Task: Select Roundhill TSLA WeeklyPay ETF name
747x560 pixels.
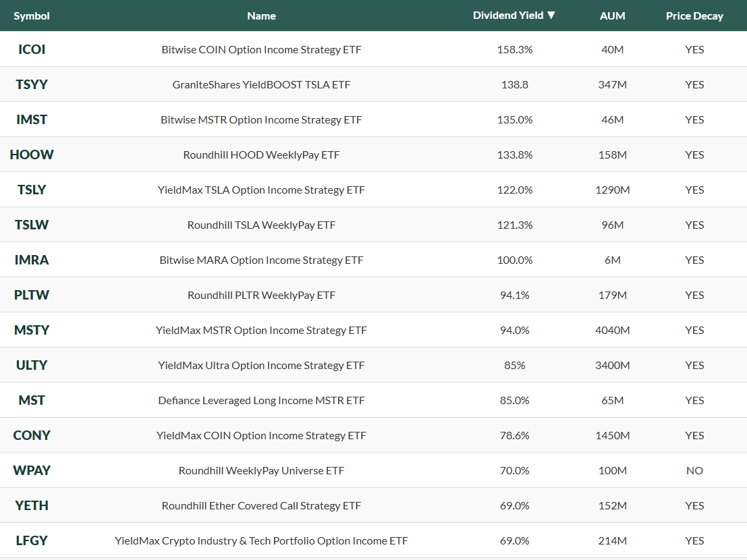Action: [x=261, y=225]
